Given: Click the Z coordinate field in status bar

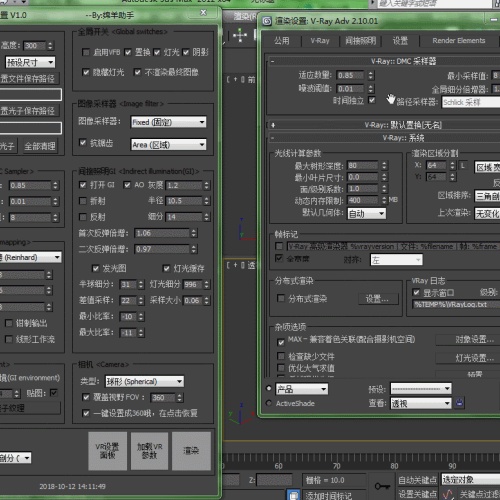Looking at the screenshot, I should pyautogui.click(x=274, y=480).
